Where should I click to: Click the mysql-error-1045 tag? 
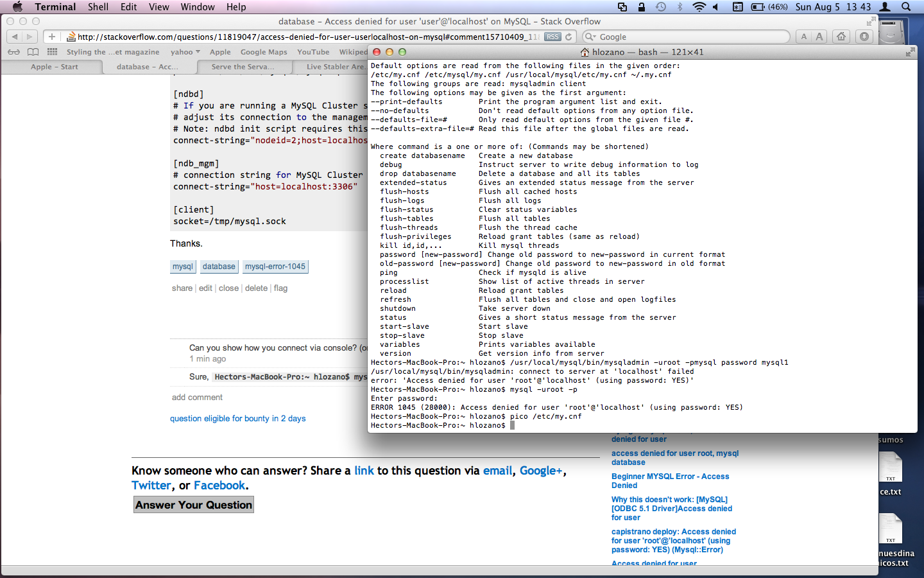coord(275,267)
